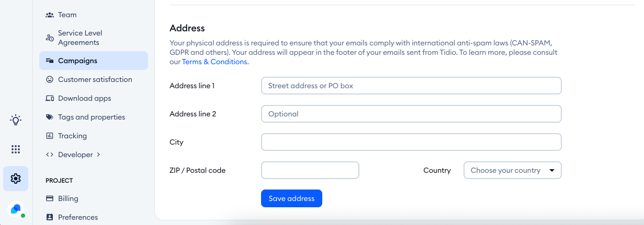Navigate to Tracking settings
Image resolution: width=644 pixels, height=225 pixels.
[x=72, y=136]
